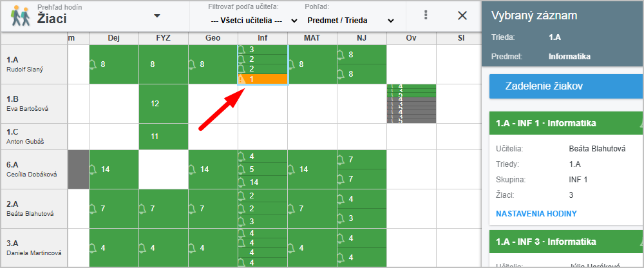Click the bell icon in 2.A MAT cell
The image size is (644, 268).
click(x=292, y=209)
